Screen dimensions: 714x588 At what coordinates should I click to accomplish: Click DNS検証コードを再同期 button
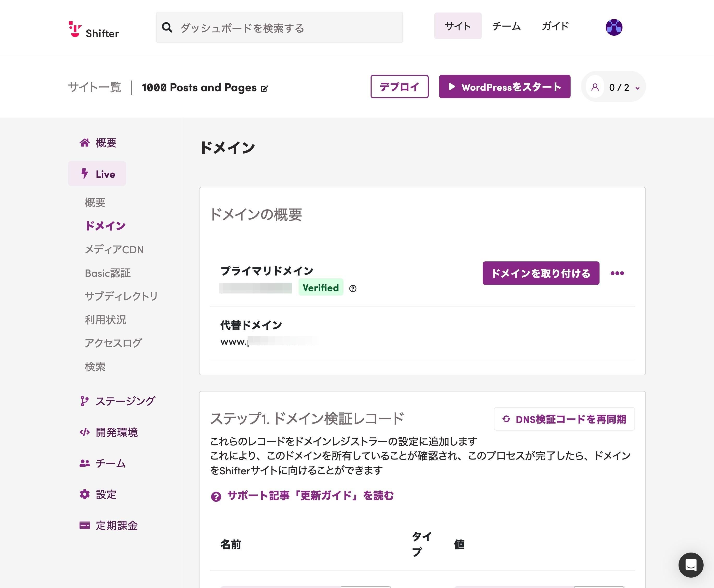click(564, 419)
